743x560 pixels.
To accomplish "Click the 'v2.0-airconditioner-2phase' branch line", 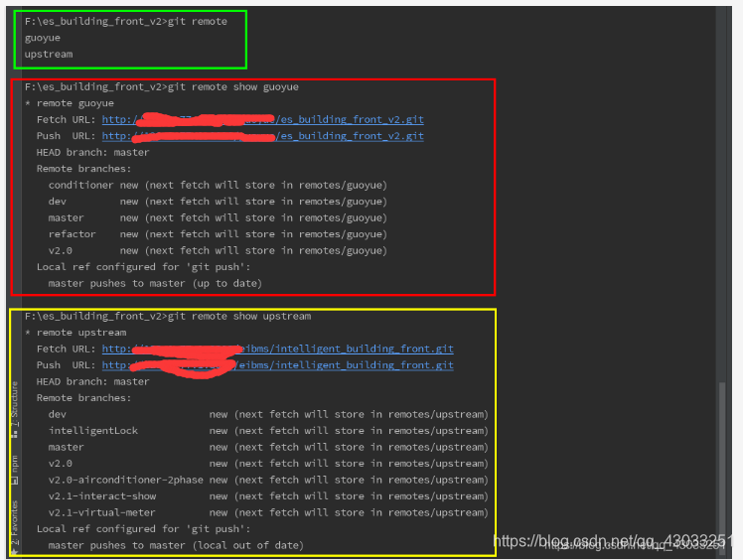I will click(x=268, y=480).
